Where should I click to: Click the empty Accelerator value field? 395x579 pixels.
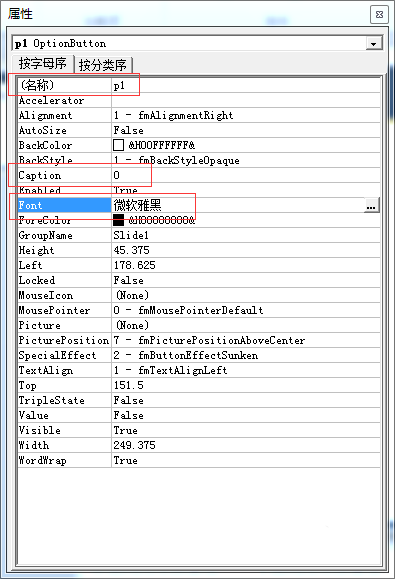(x=246, y=100)
